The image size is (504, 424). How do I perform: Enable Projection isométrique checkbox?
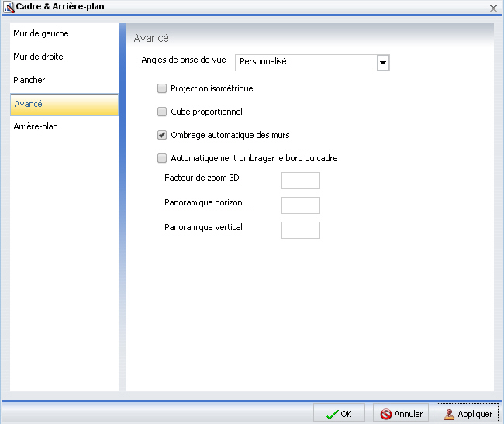[x=162, y=88]
